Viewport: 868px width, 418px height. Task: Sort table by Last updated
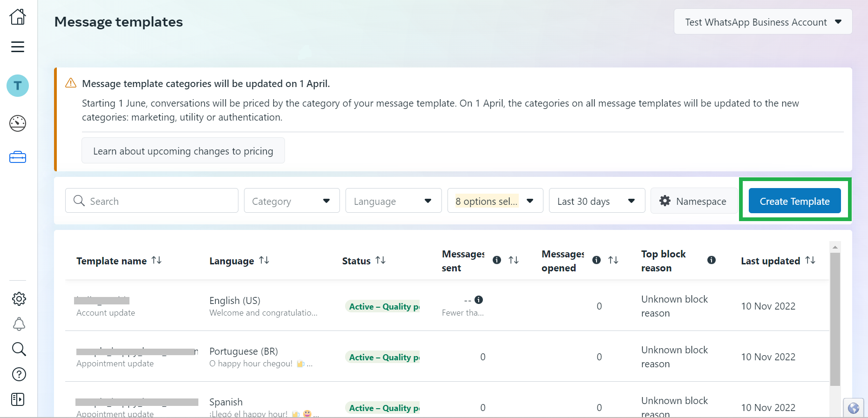pos(810,261)
